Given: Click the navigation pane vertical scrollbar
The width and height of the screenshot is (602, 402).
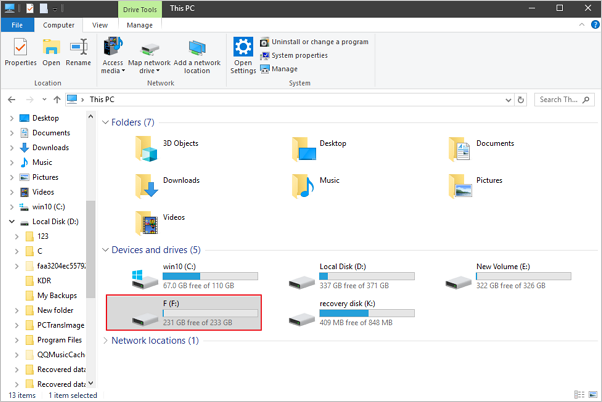Looking at the screenshot, I should (92, 250).
